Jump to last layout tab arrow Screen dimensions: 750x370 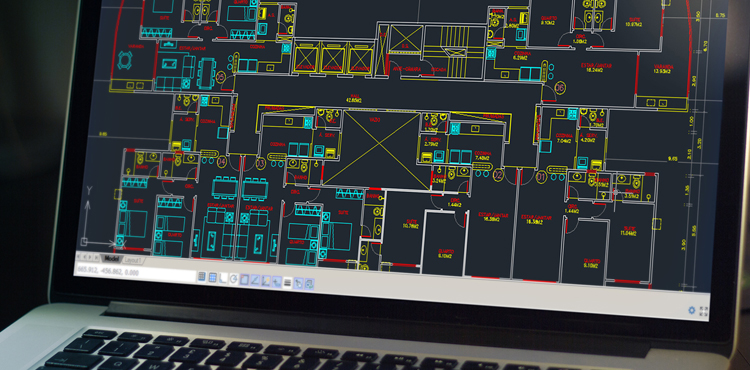point(97,258)
